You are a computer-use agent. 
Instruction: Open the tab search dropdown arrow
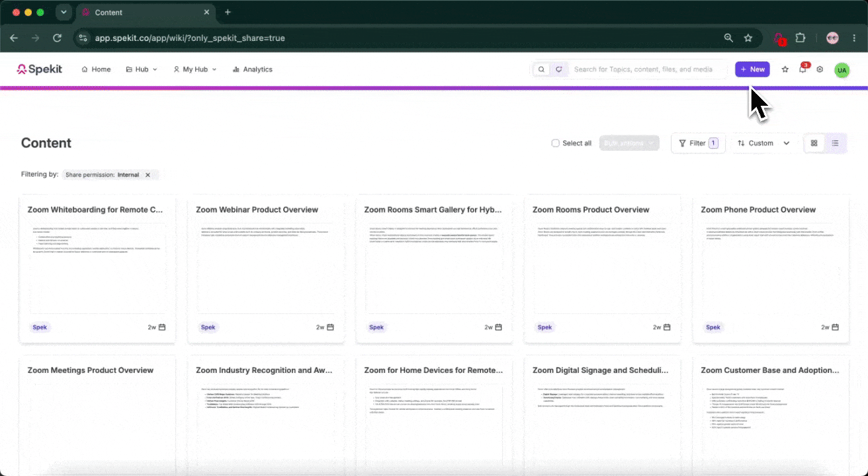tap(64, 12)
